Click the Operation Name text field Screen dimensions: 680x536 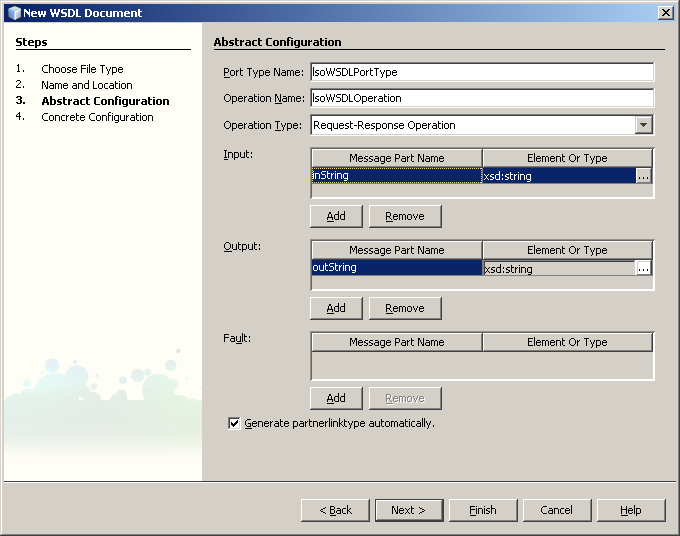(481, 98)
